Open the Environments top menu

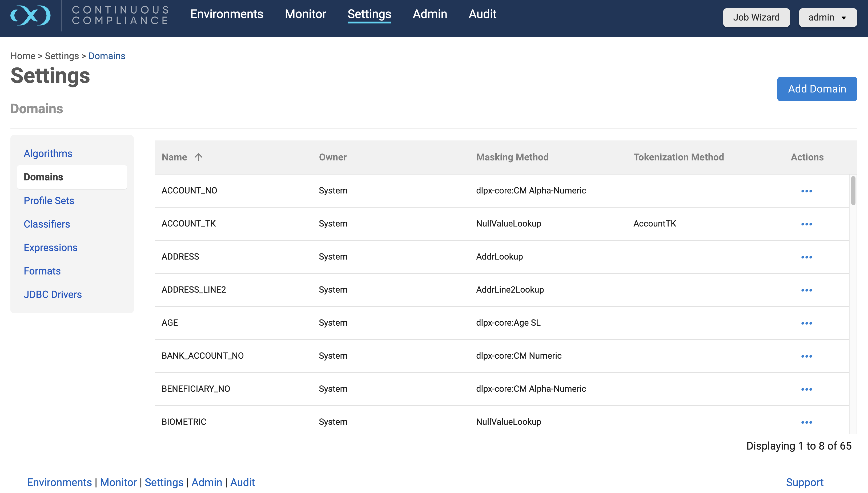click(227, 14)
